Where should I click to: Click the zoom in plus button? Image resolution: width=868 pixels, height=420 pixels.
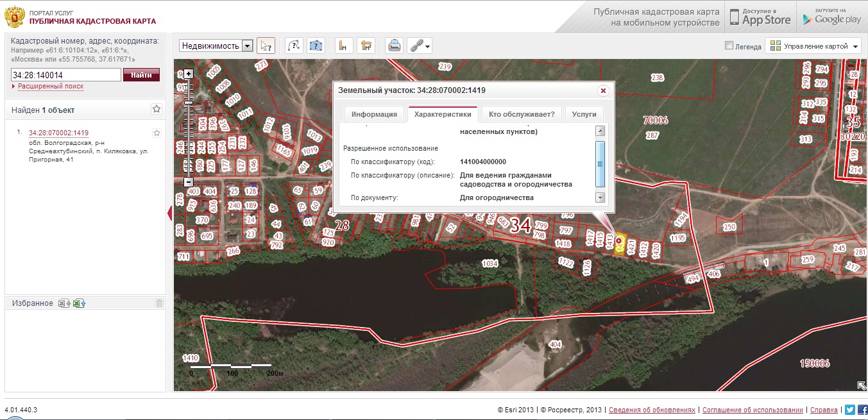pos(189,73)
